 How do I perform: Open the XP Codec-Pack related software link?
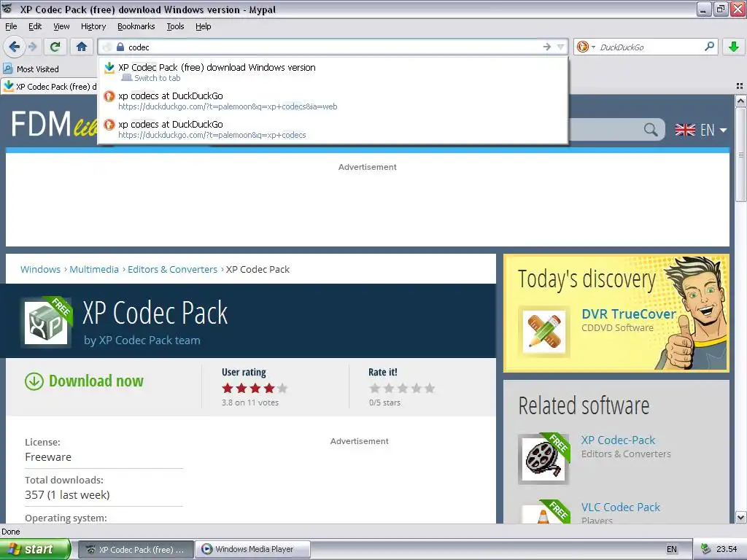618,440
